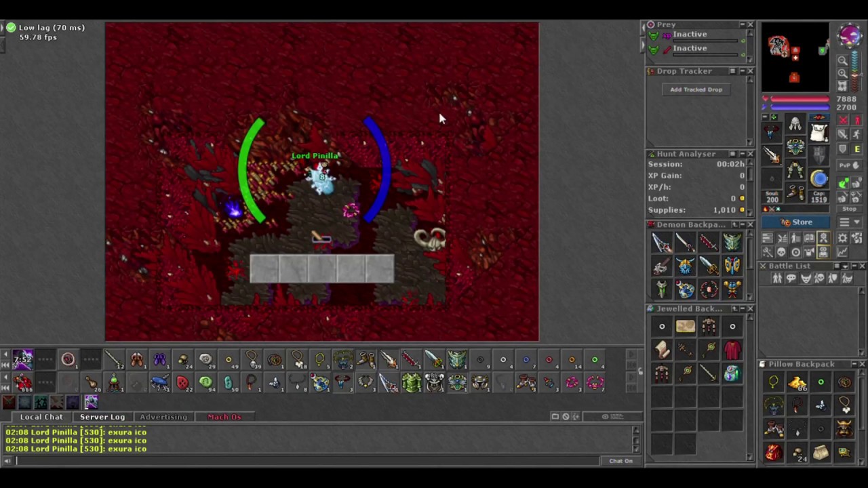Zoom in the minimap (upper magnifier)
Screen dimensions: 868x488
(842, 60)
